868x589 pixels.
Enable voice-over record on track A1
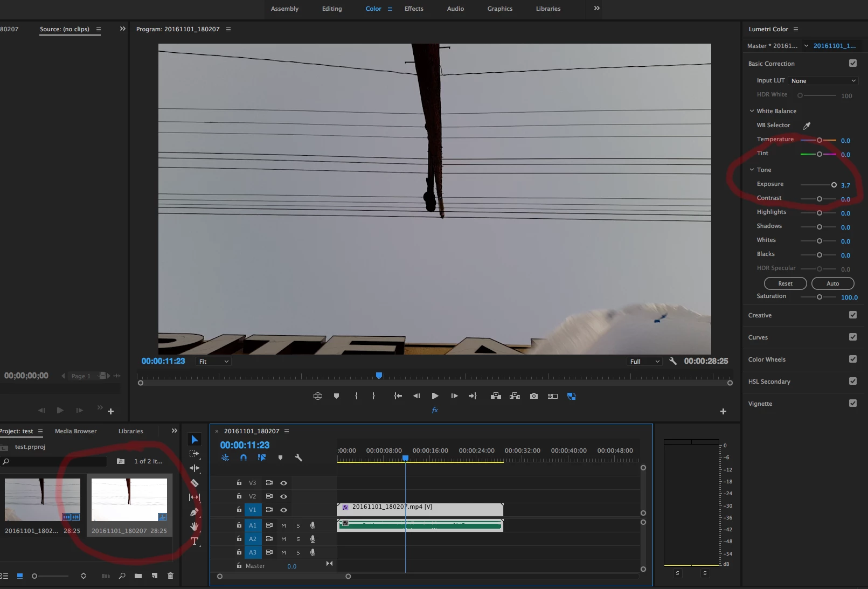pos(313,525)
